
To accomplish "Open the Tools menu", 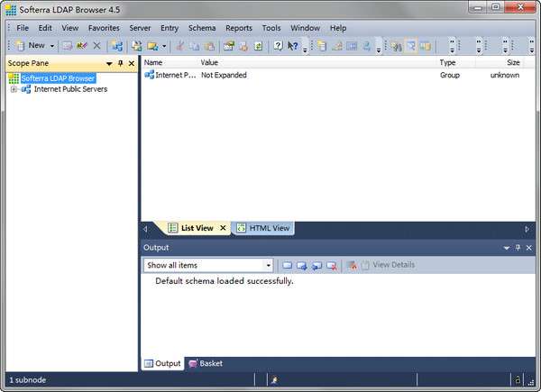I will [271, 28].
